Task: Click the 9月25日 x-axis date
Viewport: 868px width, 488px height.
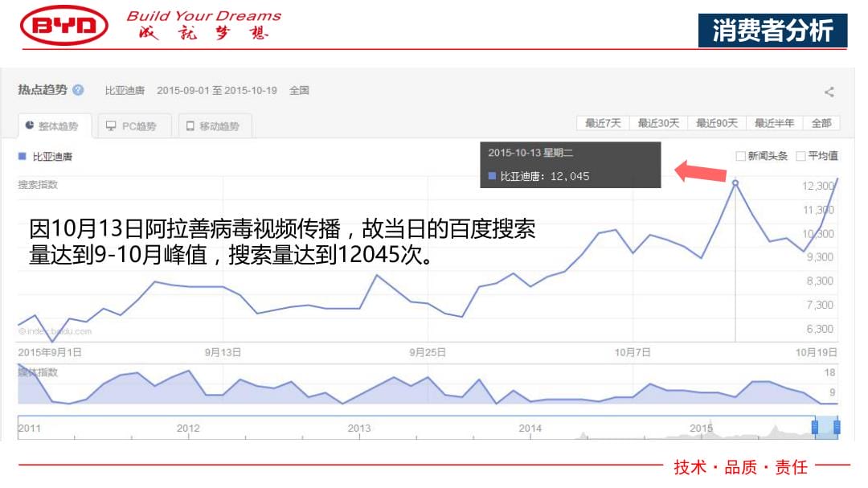Action: coord(428,352)
